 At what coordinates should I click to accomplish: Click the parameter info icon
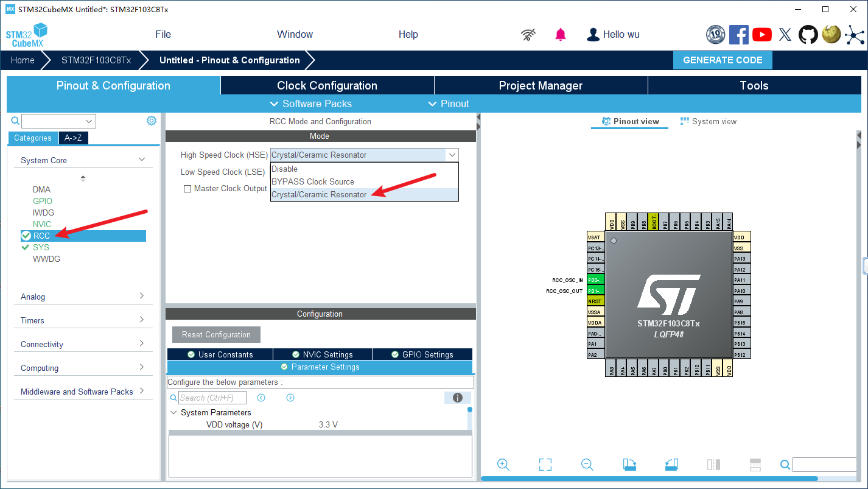pyautogui.click(x=458, y=398)
